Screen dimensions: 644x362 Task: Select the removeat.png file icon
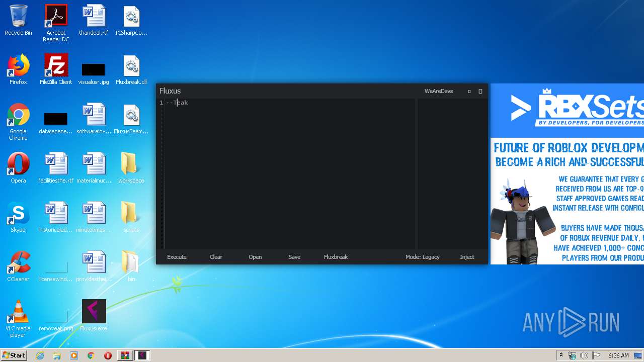pyautogui.click(x=56, y=321)
